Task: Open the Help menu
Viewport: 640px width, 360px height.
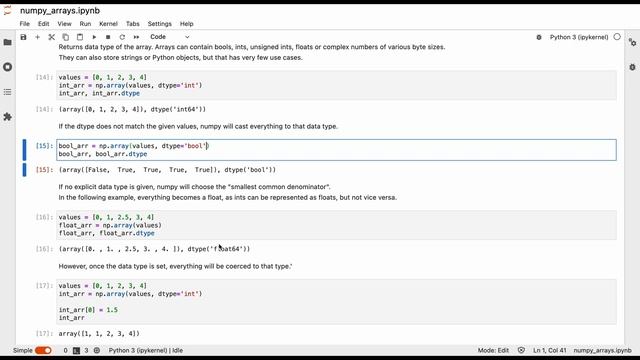Action: tap(186, 24)
